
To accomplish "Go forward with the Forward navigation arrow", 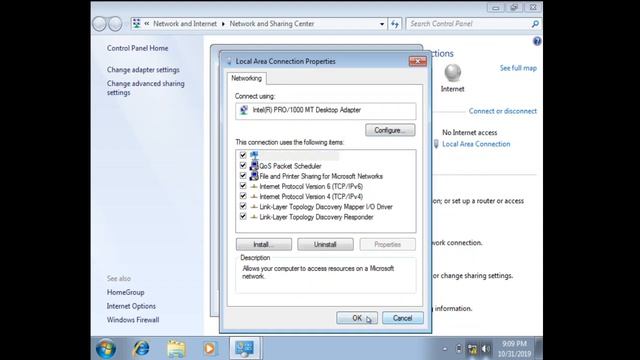I will pyautogui.click(x=115, y=24).
